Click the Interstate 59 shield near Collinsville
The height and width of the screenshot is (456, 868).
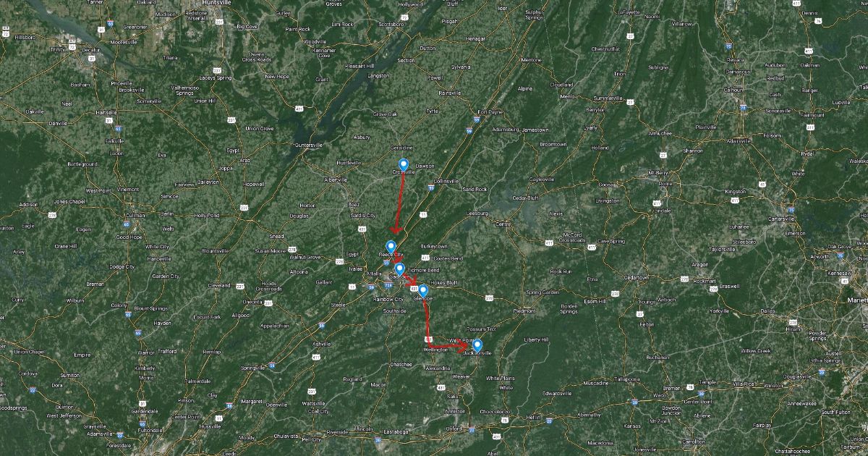430,187
